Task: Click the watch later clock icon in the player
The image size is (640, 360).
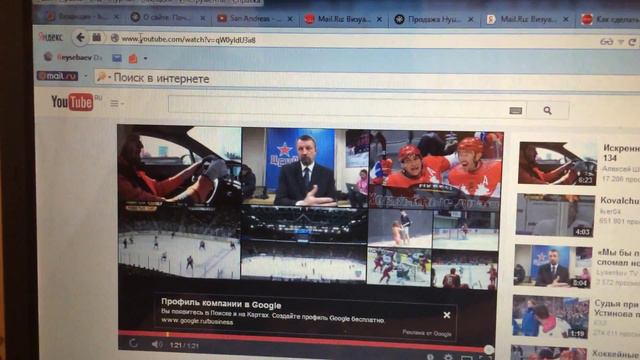Action: point(430,357)
